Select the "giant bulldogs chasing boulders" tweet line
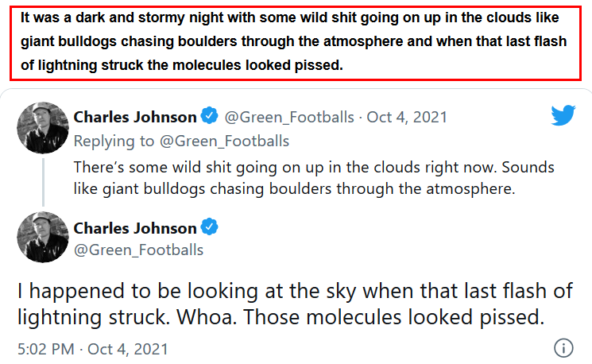Viewport: 592px width, 364px height. (x=294, y=189)
